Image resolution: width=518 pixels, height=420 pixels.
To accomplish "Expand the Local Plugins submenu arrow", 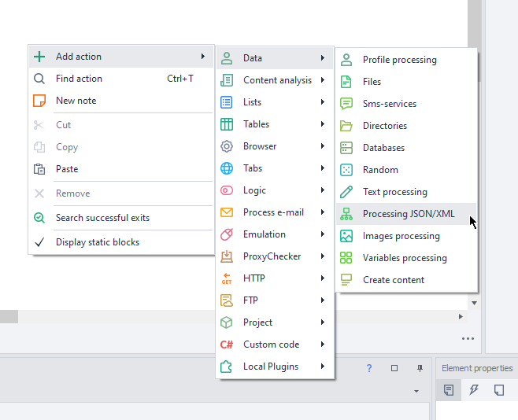I will point(323,367).
